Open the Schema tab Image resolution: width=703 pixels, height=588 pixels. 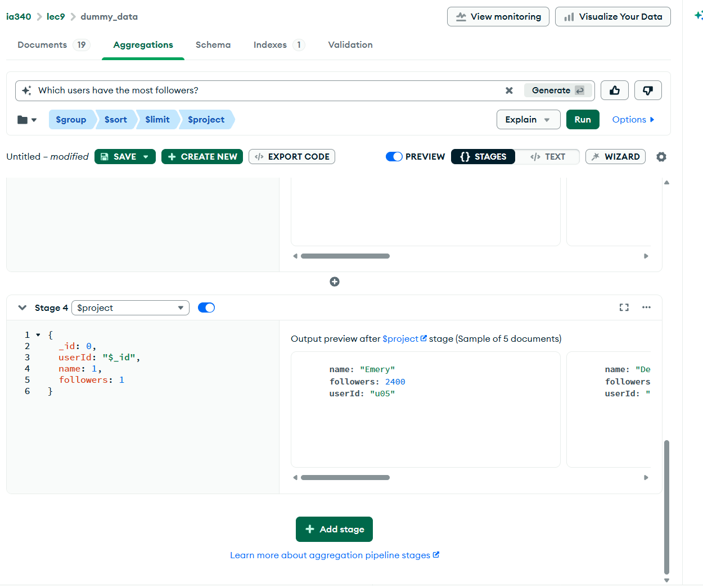point(213,45)
